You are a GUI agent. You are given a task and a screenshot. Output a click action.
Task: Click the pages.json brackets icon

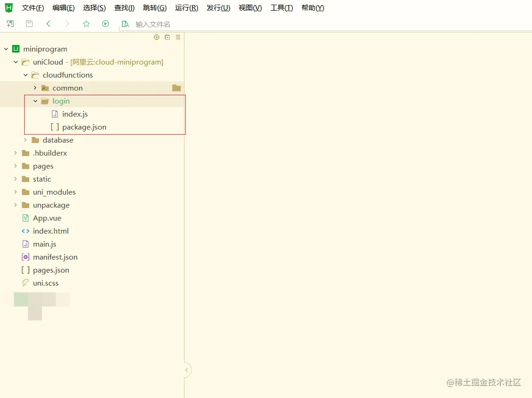tap(26, 270)
